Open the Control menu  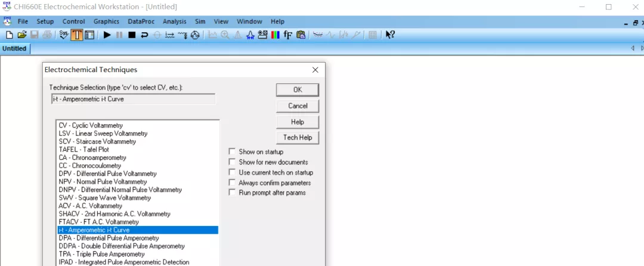click(74, 21)
